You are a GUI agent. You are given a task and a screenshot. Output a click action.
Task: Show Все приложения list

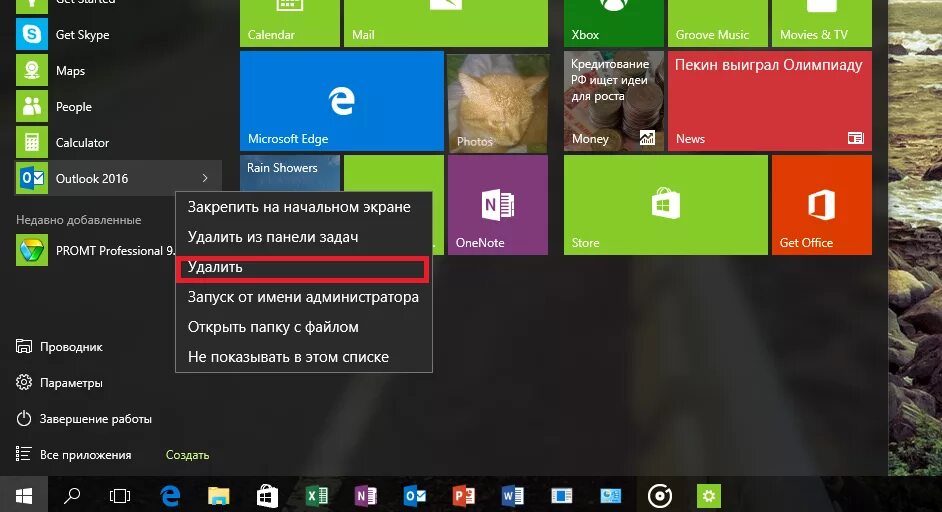pos(73,455)
